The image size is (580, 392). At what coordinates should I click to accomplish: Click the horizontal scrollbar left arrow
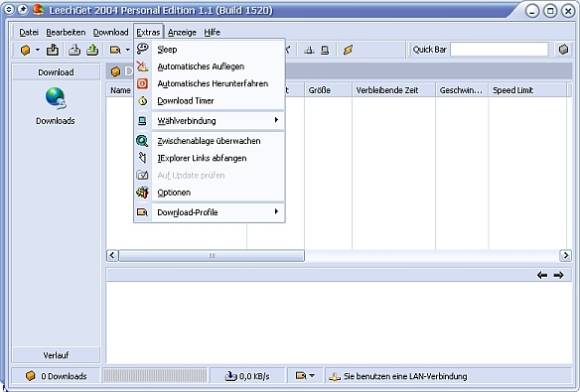coord(112,256)
